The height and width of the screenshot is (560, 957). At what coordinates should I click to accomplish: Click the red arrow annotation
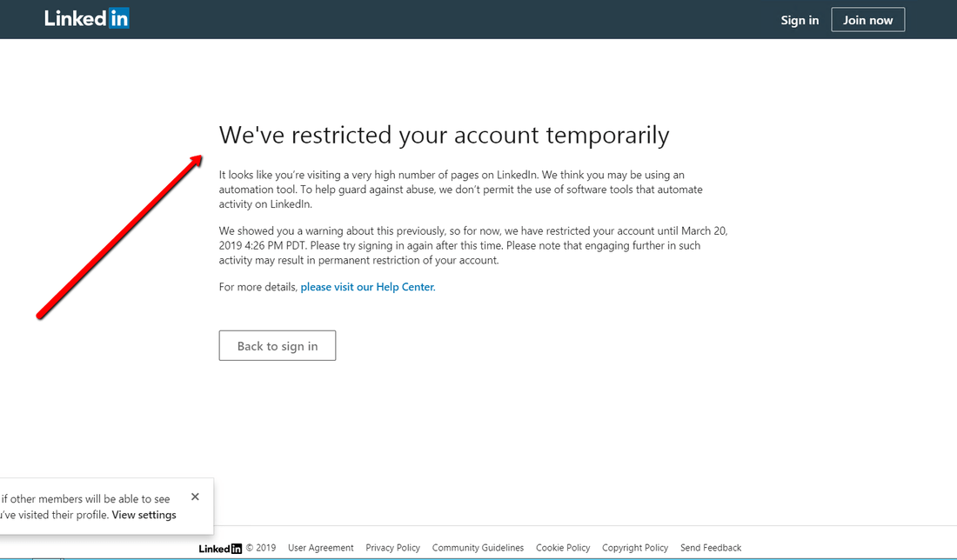120,236
